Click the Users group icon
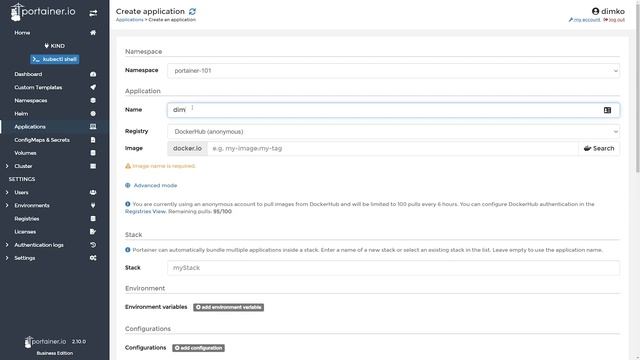 click(x=93, y=192)
